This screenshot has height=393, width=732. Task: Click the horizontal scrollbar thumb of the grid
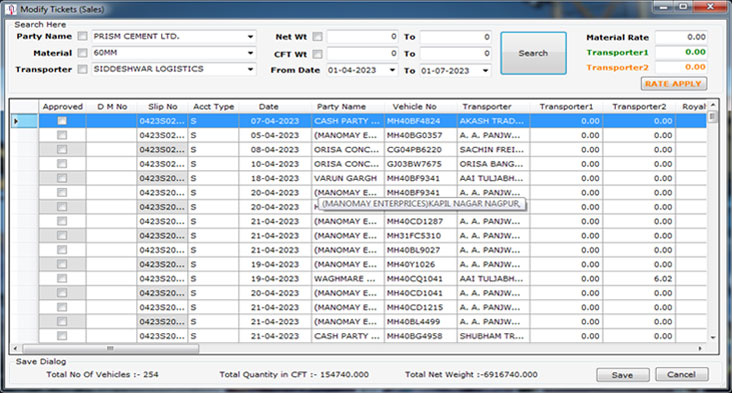[x=111, y=348]
